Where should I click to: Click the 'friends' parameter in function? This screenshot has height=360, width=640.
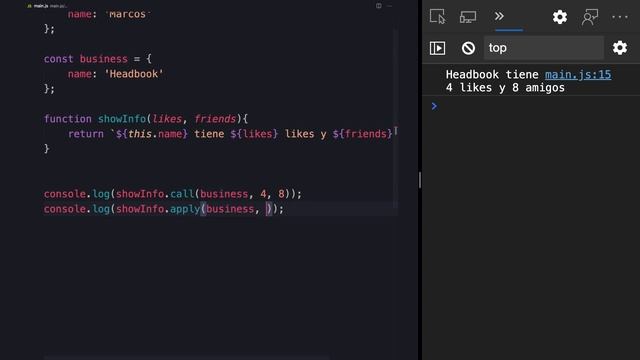(215, 119)
